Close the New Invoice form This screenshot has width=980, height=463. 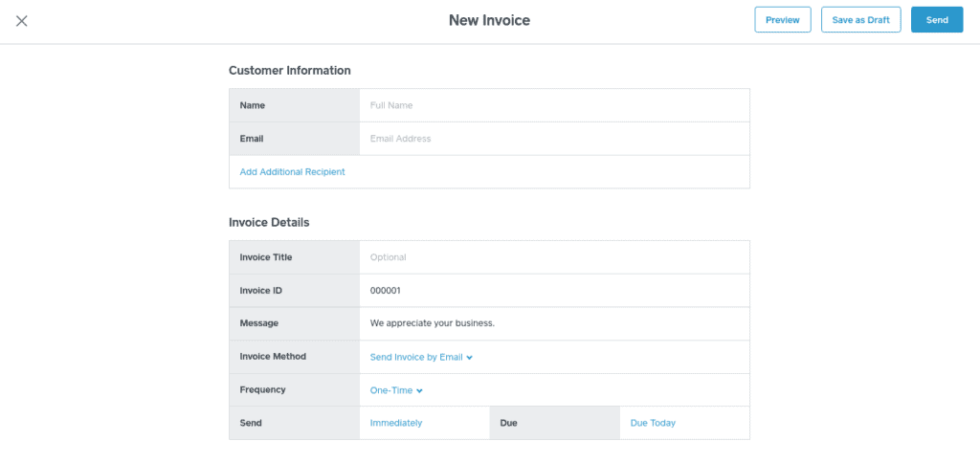point(22,21)
